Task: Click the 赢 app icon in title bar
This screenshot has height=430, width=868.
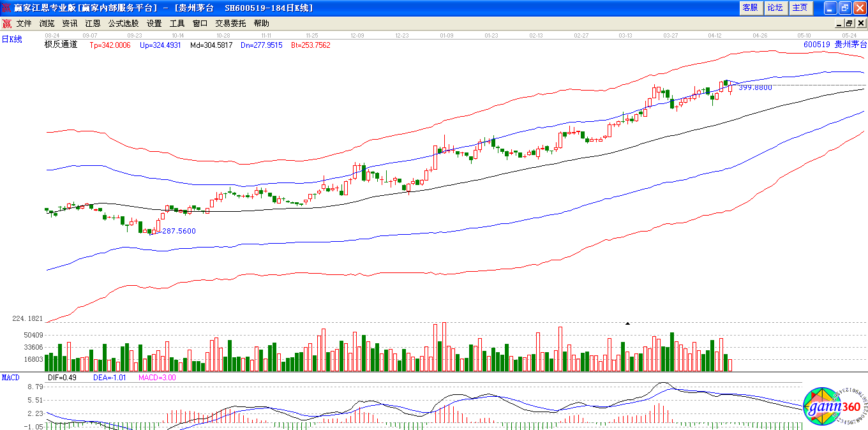Action: point(6,8)
